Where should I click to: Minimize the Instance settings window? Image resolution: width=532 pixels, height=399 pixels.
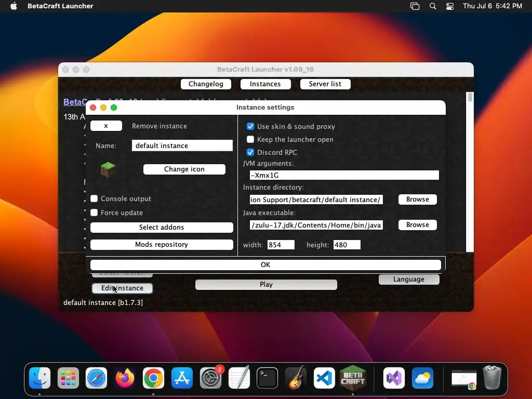(103, 108)
